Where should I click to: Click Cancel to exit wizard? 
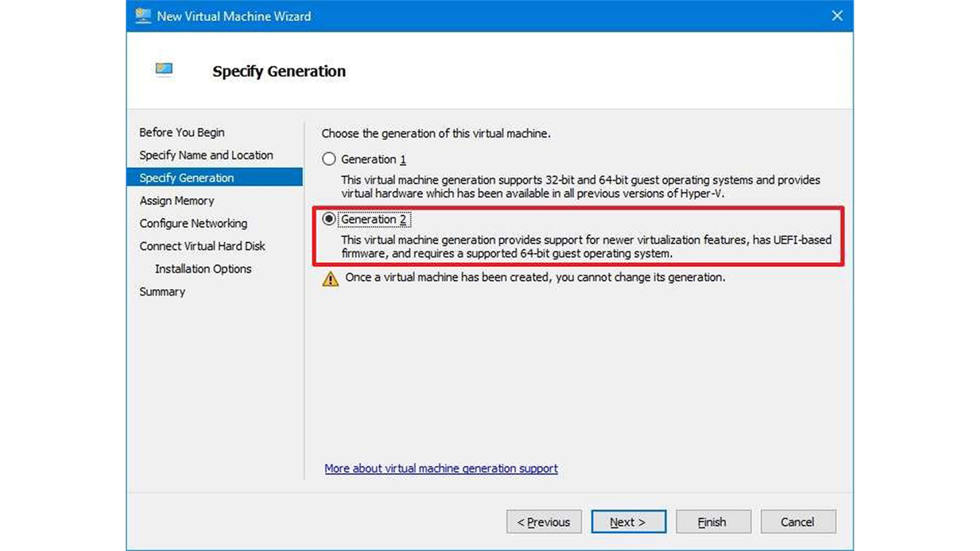click(797, 521)
